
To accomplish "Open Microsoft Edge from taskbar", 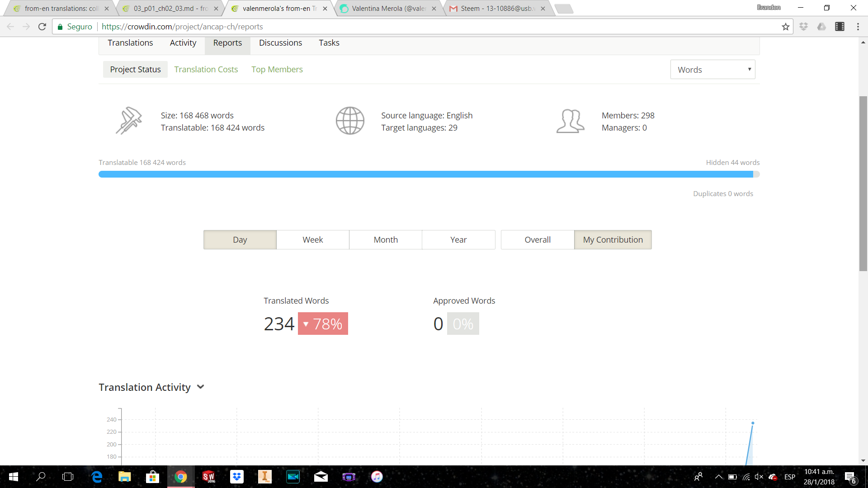I will (x=97, y=477).
